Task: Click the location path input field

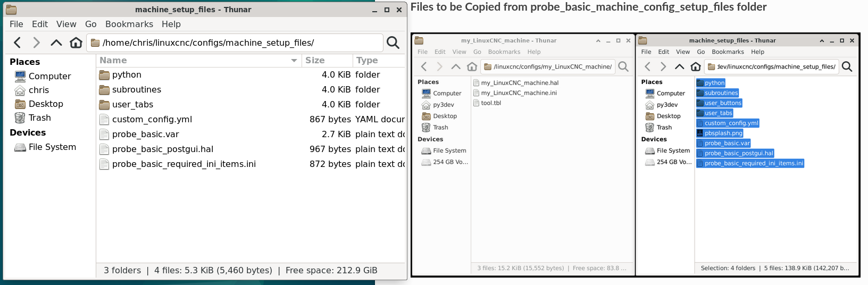Action: coord(235,43)
